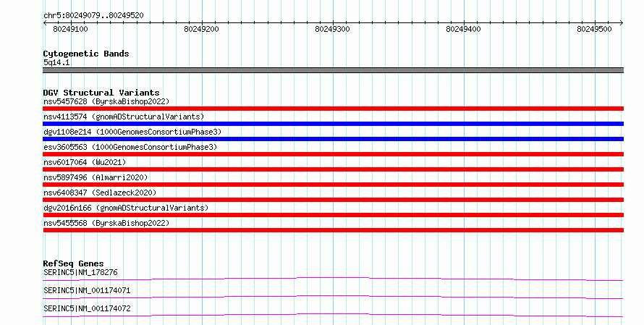Select the RefSeq Genes track title

[73, 263]
